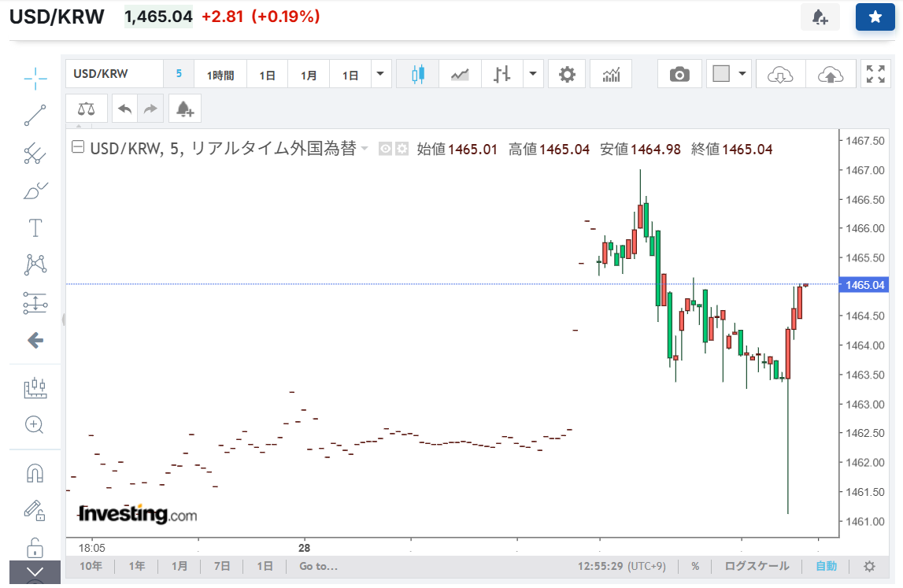Toggle the auto scale option
The width and height of the screenshot is (903, 588).
click(826, 566)
